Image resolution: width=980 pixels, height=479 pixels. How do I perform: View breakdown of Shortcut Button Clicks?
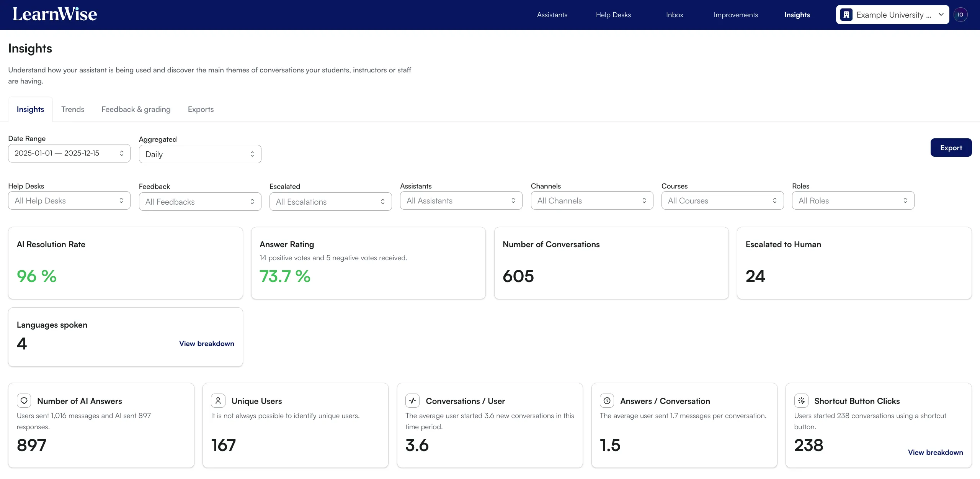935,453
